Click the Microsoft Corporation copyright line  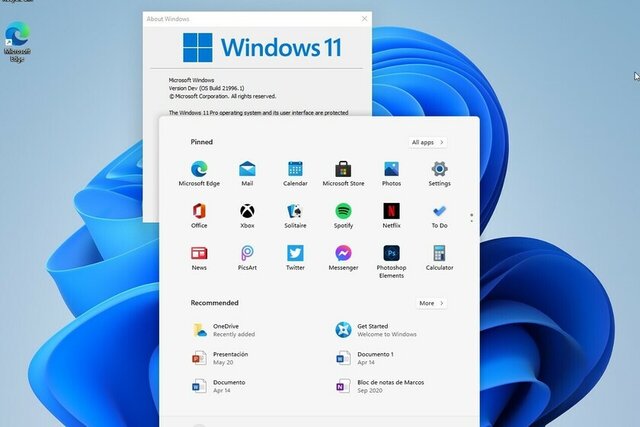pos(222,96)
